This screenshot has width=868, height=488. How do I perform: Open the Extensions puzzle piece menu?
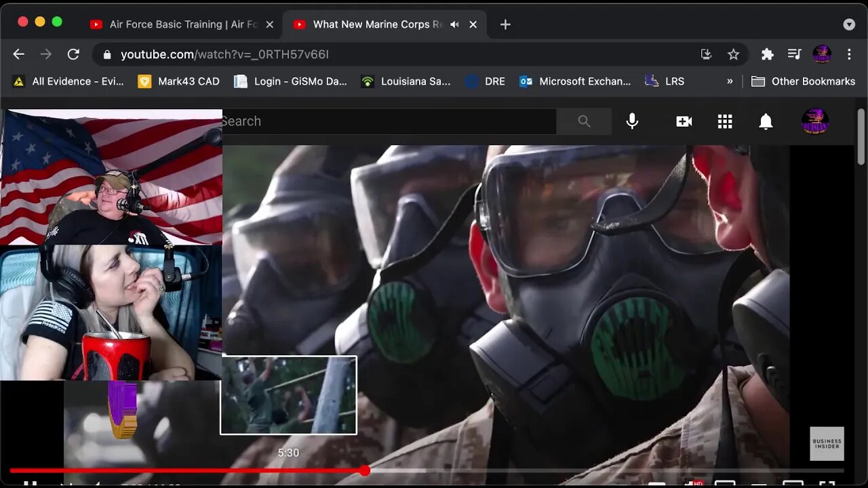[x=767, y=54]
